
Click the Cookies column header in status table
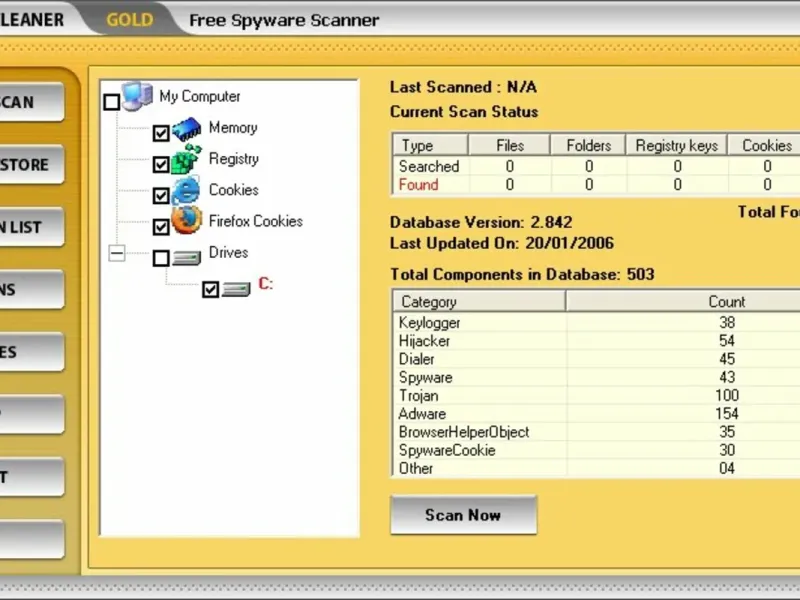[x=766, y=145]
